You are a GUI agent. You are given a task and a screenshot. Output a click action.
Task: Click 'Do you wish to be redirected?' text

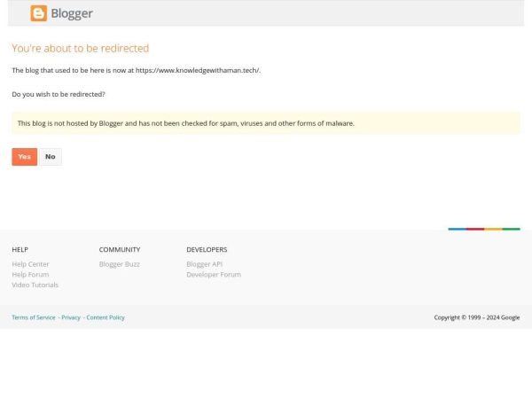point(59,94)
